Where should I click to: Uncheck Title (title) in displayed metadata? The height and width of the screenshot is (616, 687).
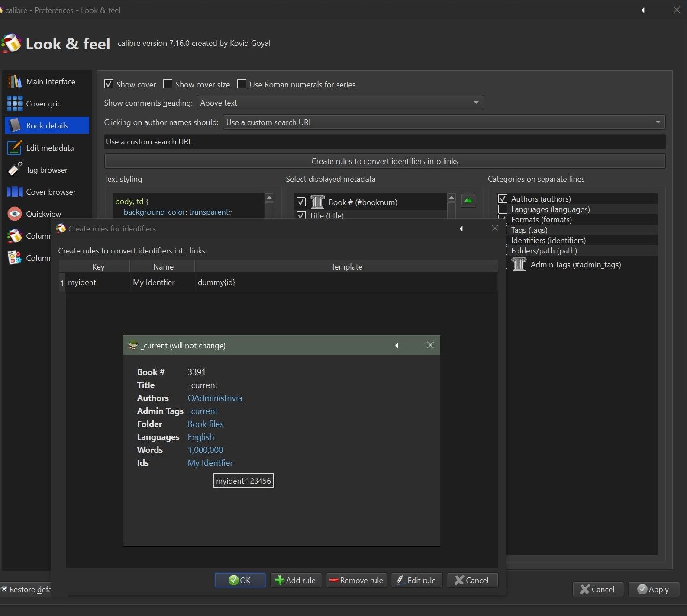(x=301, y=215)
